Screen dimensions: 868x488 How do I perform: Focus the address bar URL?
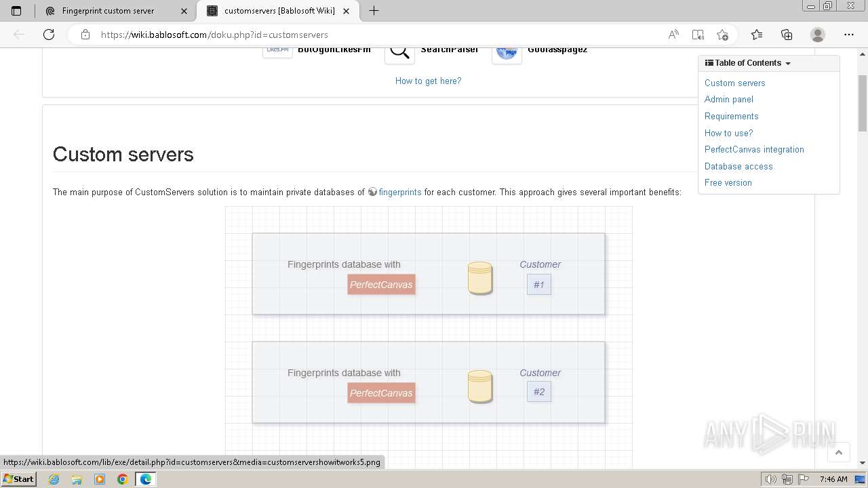coord(214,35)
